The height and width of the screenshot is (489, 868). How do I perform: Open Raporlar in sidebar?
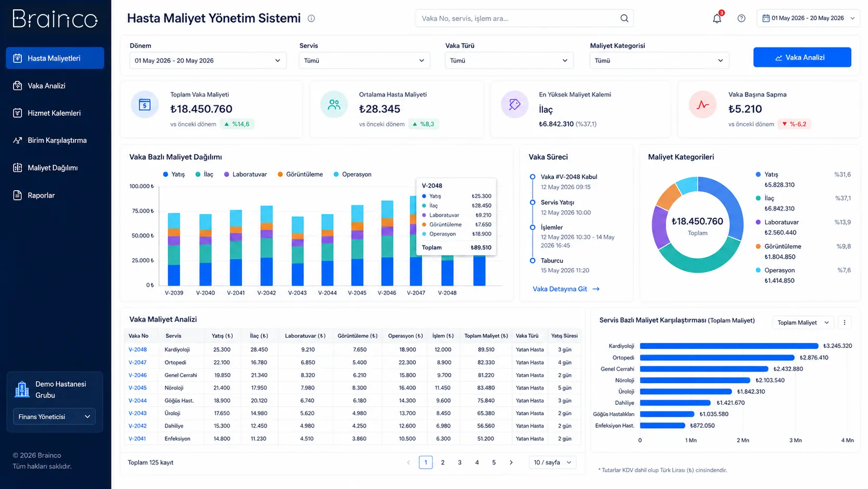pos(55,195)
